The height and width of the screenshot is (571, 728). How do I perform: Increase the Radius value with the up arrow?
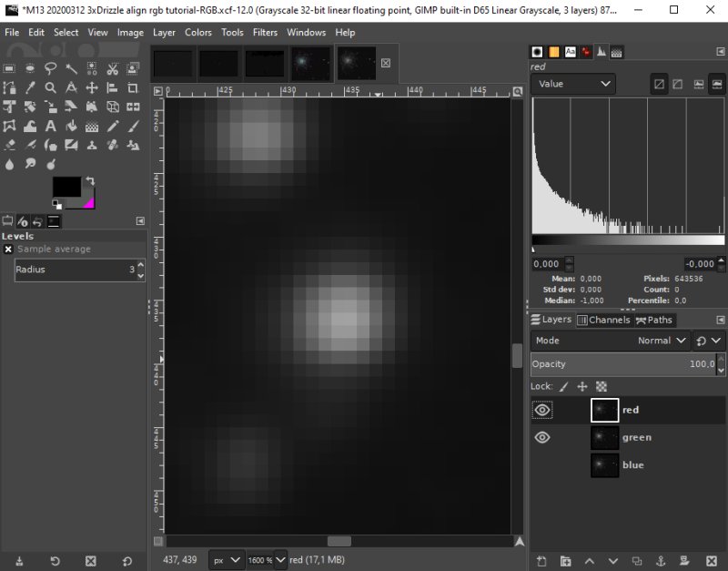[141, 265]
